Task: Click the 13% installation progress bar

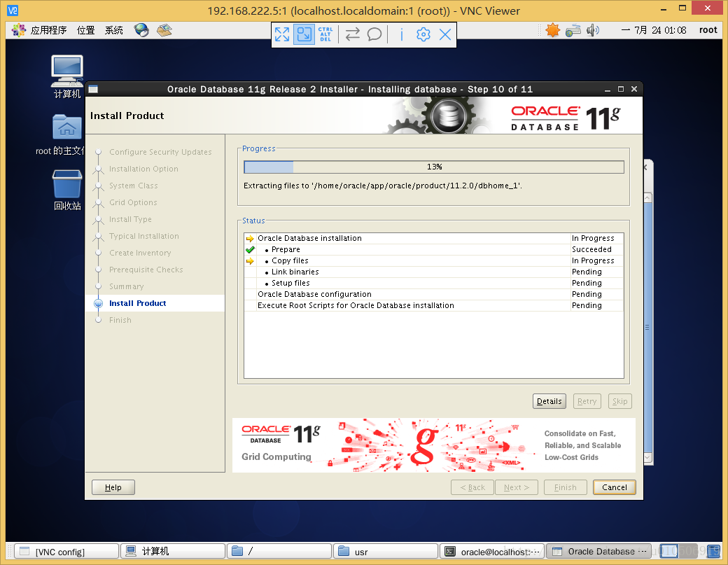Action: [x=433, y=167]
